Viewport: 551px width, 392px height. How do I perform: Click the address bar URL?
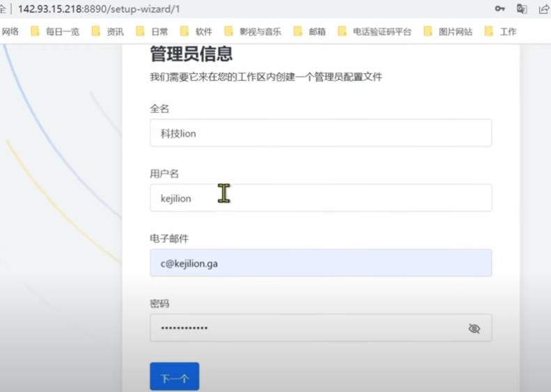pyautogui.click(x=99, y=9)
